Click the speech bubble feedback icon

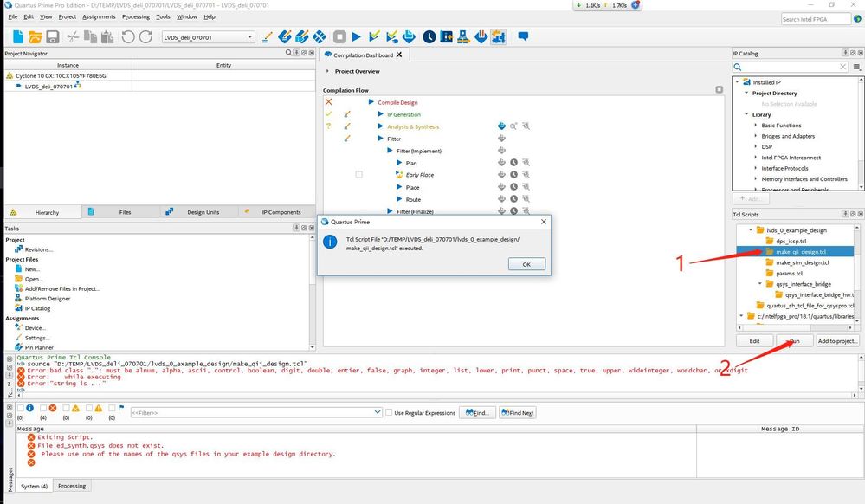click(523, 37)
